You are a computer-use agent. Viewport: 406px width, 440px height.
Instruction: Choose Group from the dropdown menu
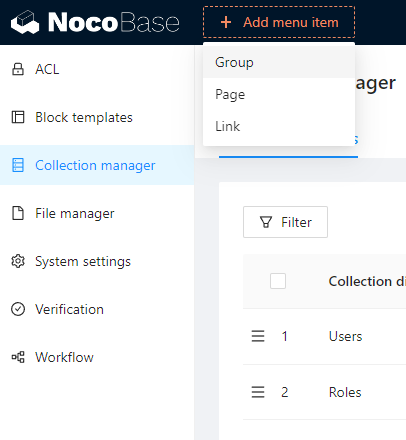(279, 62)
